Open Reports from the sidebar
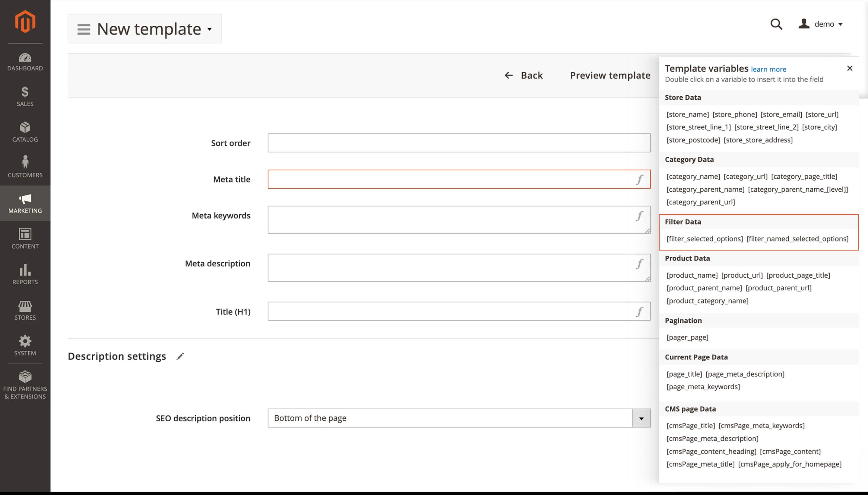 (25, 274)
